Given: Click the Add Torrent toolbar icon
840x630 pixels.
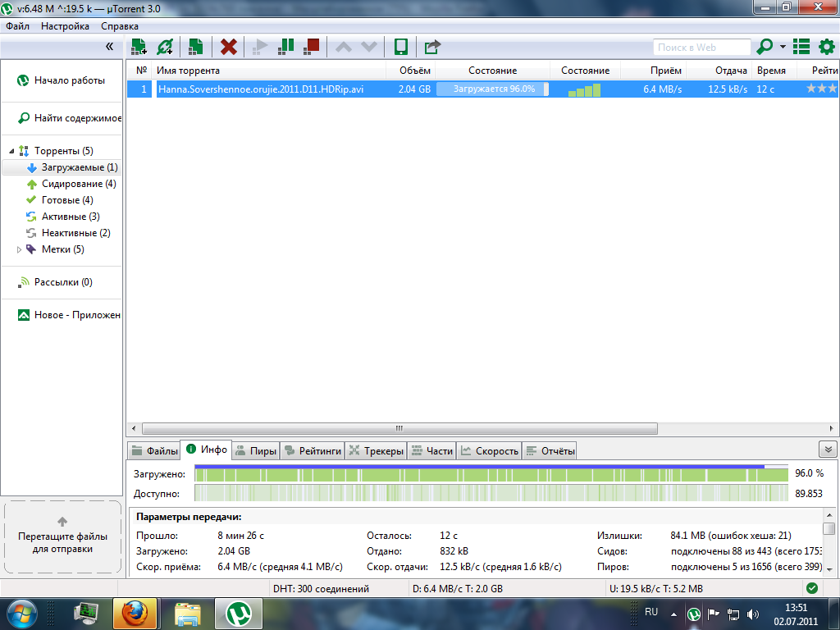Looking at the screenshot, I should tap(139, 47).
